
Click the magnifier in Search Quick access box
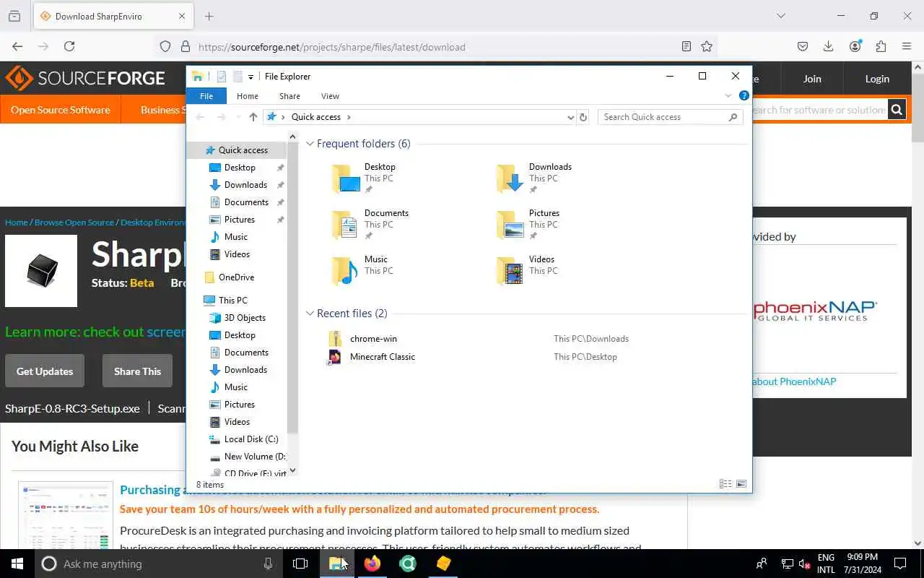[x=733, y=117]
